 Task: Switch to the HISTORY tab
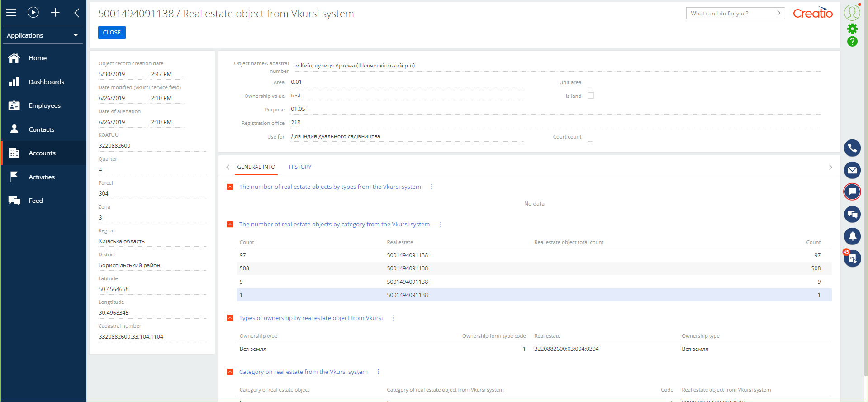pos(300,167)
